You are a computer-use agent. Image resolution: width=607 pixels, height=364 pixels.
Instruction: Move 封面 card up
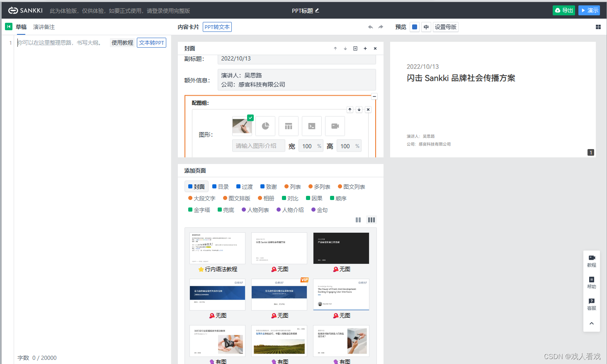coord(335,48)
